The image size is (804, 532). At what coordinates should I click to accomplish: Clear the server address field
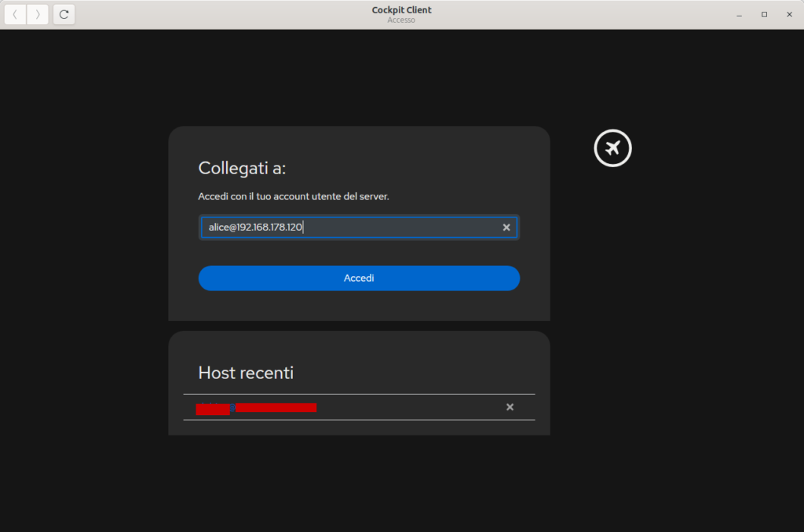coord(506,228)
